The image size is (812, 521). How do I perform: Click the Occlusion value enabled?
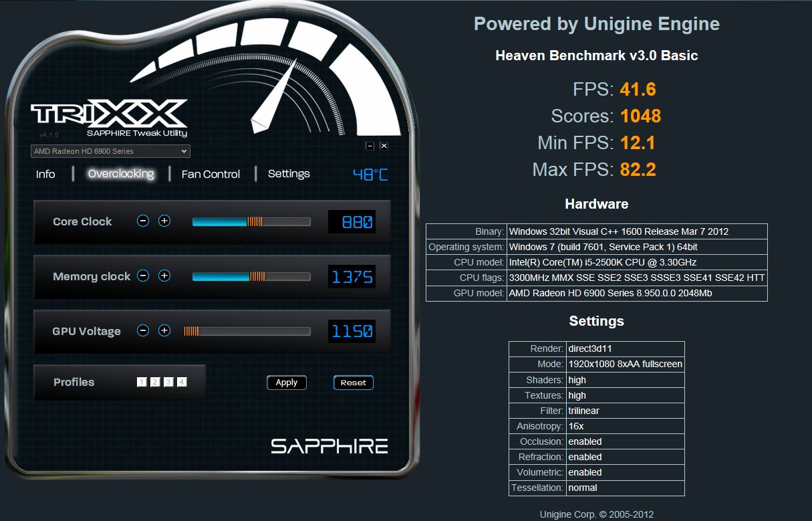(x=625, y=441)
